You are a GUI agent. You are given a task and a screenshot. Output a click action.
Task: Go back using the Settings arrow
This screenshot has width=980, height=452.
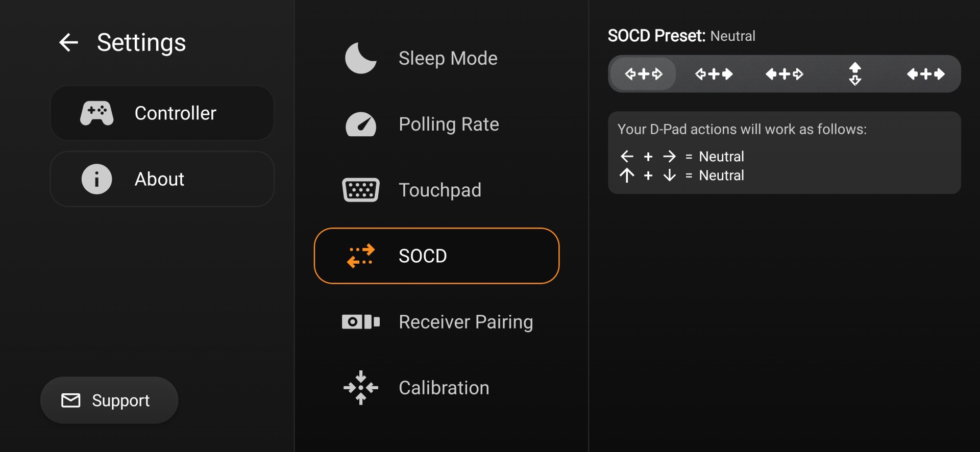pyautogui.click(x=69, y=42)
